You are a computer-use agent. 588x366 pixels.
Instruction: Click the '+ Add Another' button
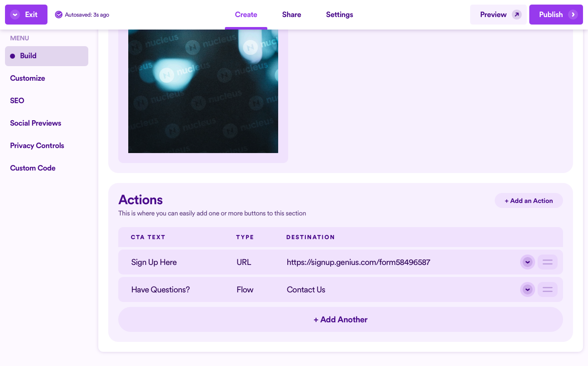pos(341,319)
